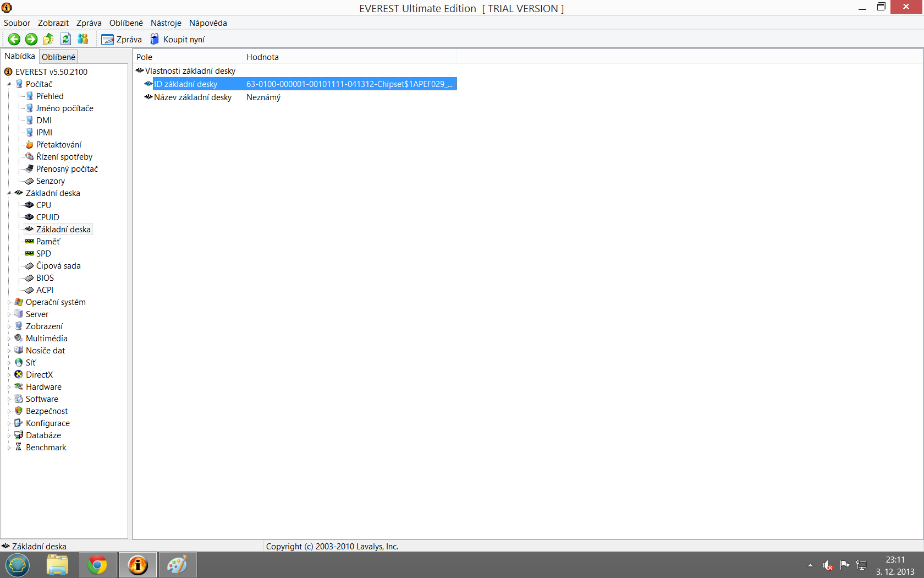Click the Paměť memory icon
The width and height of the screenshot is (924, 578).
click(x=30, y=241)
